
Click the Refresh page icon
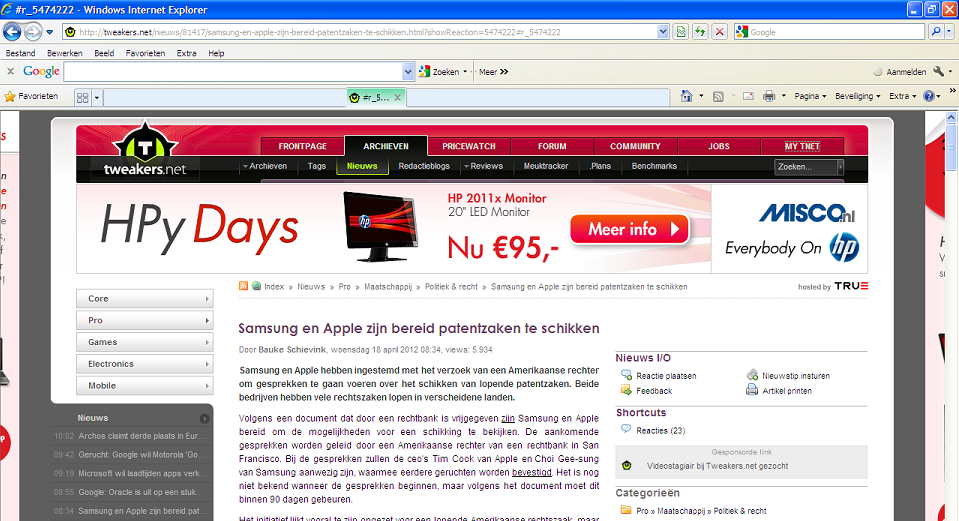700,32
